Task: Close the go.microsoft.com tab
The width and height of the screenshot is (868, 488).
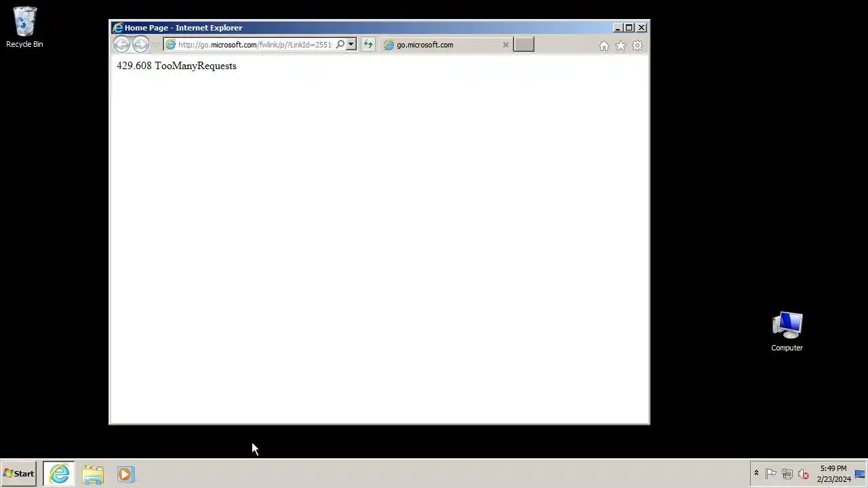Action: [x=505, y=45]
